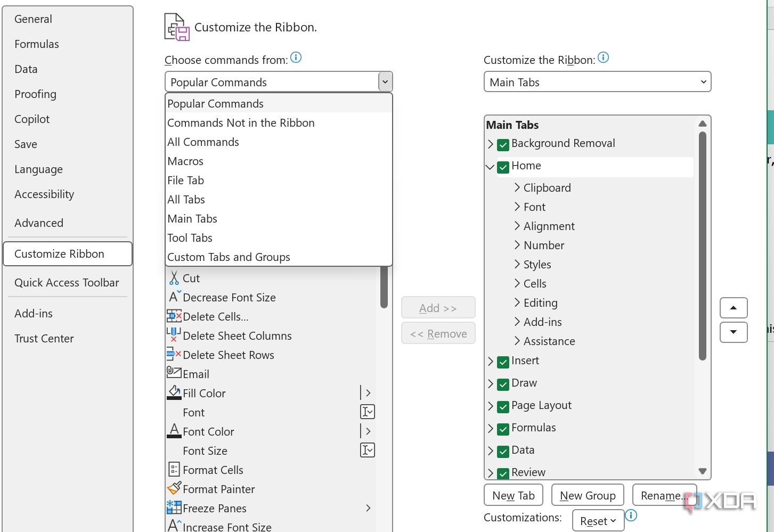Viewport: 774px width, 532px height.
Task: Expand Freeze Panes submenu arrow
Action: [368, 508]
